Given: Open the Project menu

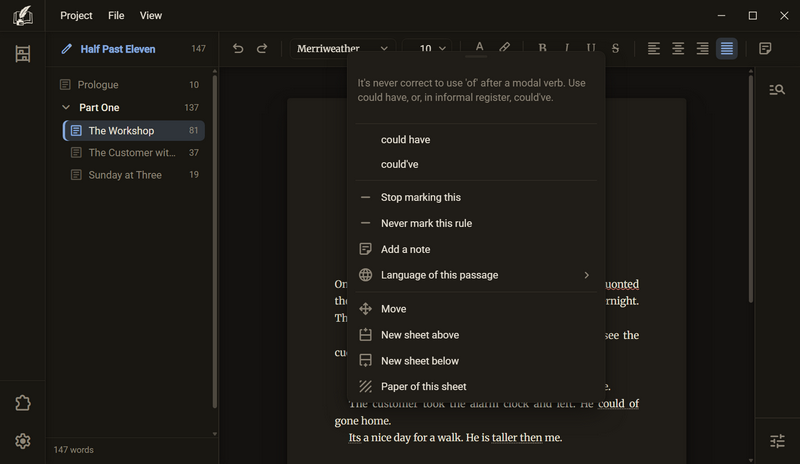Looking at the screenshot, I should coord(76,16).
